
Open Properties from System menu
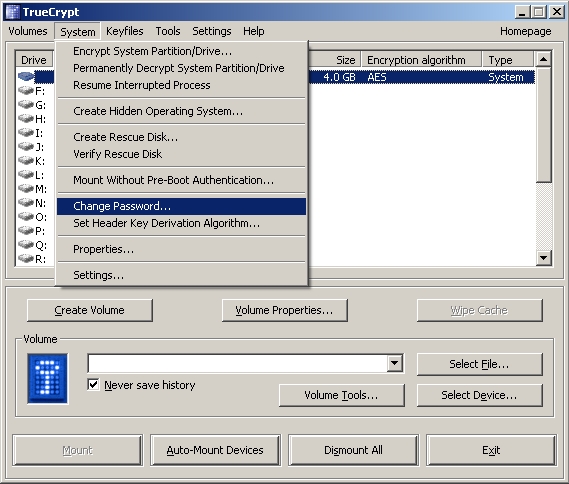pyautogui.click(x=181, y=249)
